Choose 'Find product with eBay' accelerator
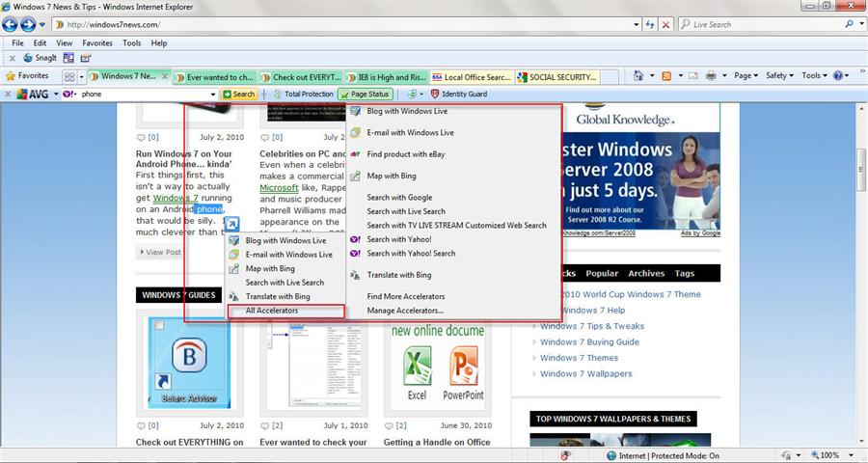This screenshot has height=463, width=868. 453,154
